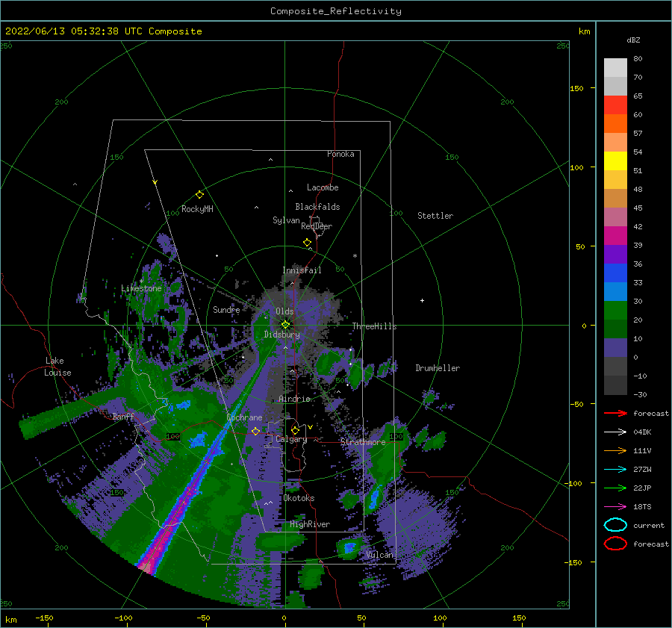Image resolution: width=672 pixels, height=628 pixels.
Task: Click the yellow diamond marker near RockyMH
Action: pyautogui.click(x=199, y=195)
